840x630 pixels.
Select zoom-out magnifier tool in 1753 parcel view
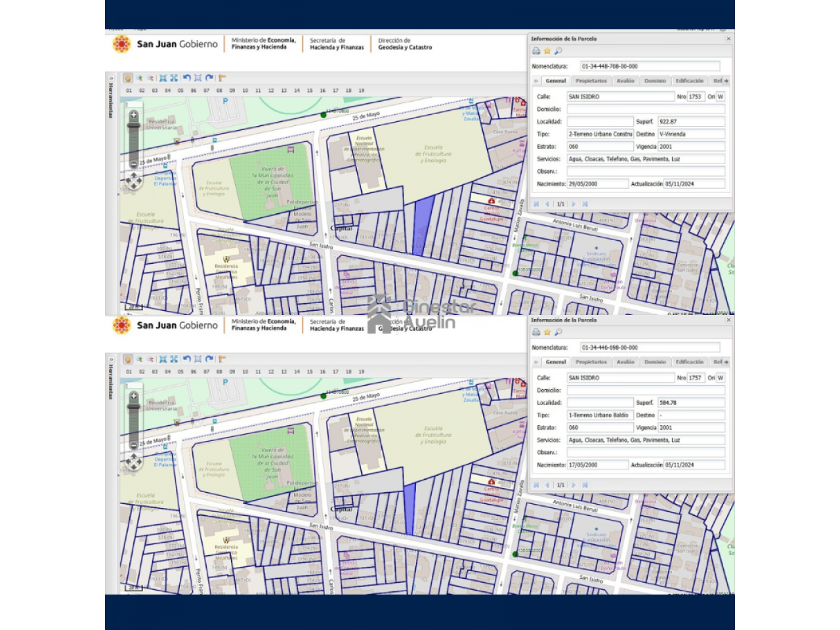(x=150, y=78)
